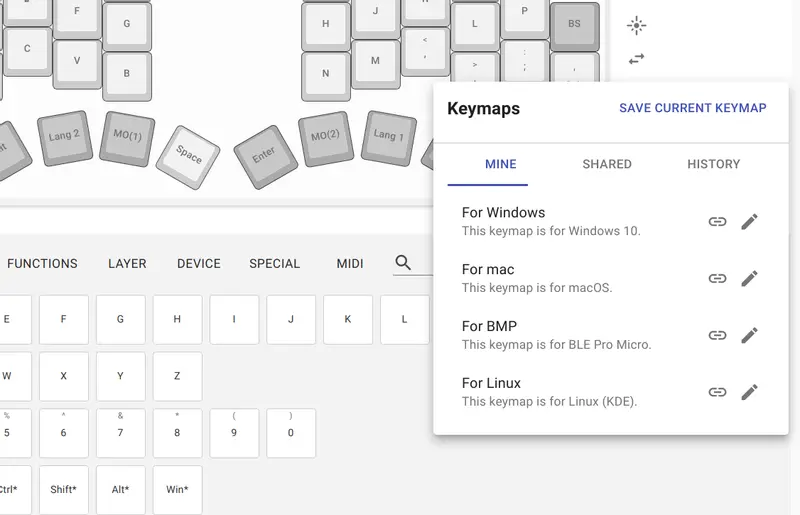Copy share link for the For mac keymap

[x=717, y=278]
